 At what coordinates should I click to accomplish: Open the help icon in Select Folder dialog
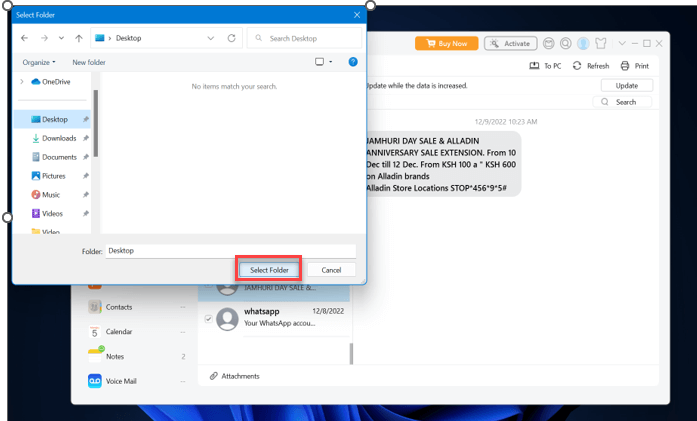coord(352,62)
